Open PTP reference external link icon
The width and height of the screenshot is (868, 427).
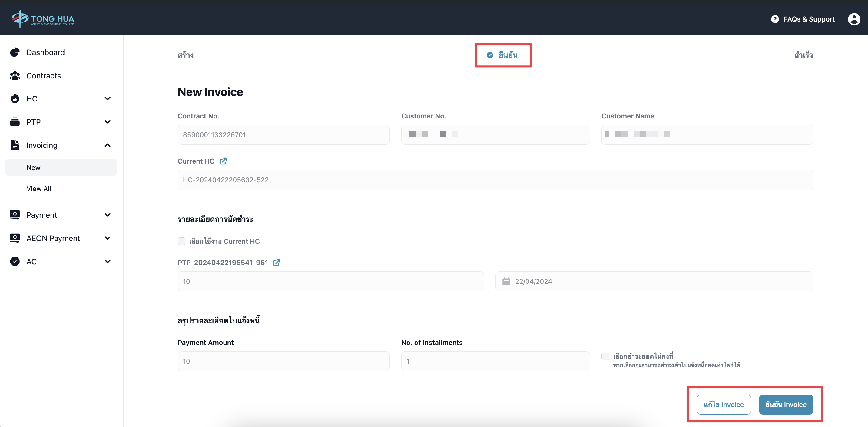[277, 263]
